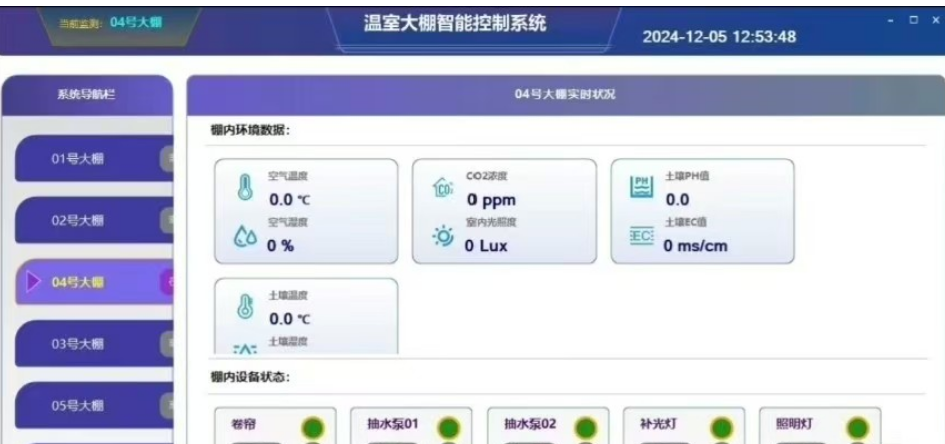
Task: Click the gray badge on 03号大棚 entry
Action: tap(167, 344)
